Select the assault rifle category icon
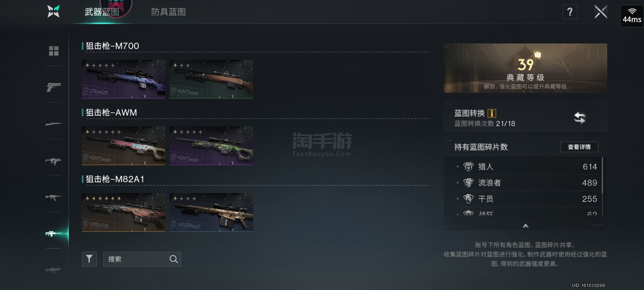The width and height of the screenshot is (644, 290). coord(54,197)
